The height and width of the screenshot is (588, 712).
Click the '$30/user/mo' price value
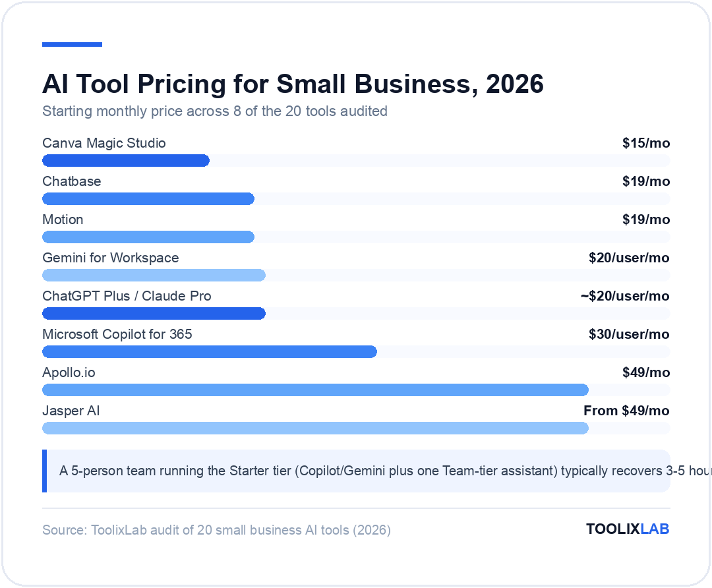click(x=629, y=334)
